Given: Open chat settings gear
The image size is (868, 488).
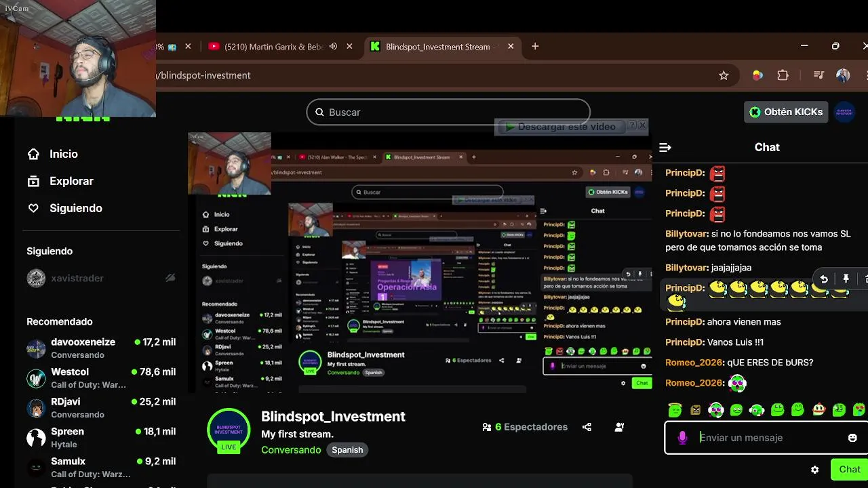Looking at the screenshot, I should coord(814,469).
